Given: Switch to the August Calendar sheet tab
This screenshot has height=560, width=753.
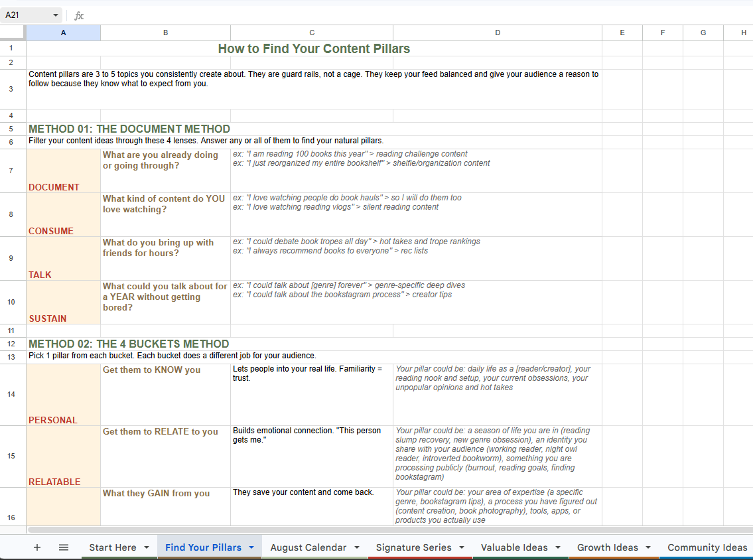Looking at the screenshot, I should pyautogui.click(x=308, y=547).
